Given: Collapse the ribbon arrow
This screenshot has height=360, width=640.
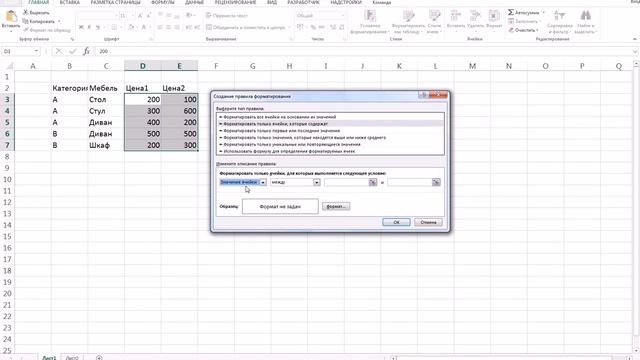Looking at the screenshot, I should (635, 39).
